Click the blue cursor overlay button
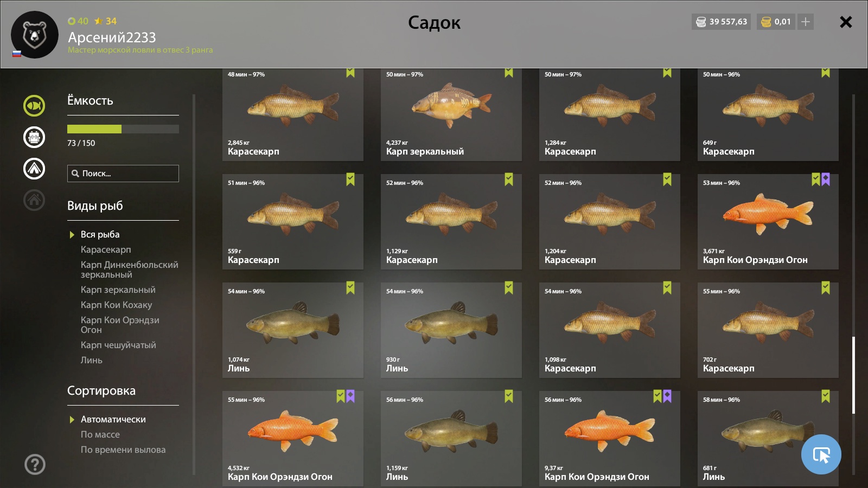868x488 pixels. pos(821,454)
